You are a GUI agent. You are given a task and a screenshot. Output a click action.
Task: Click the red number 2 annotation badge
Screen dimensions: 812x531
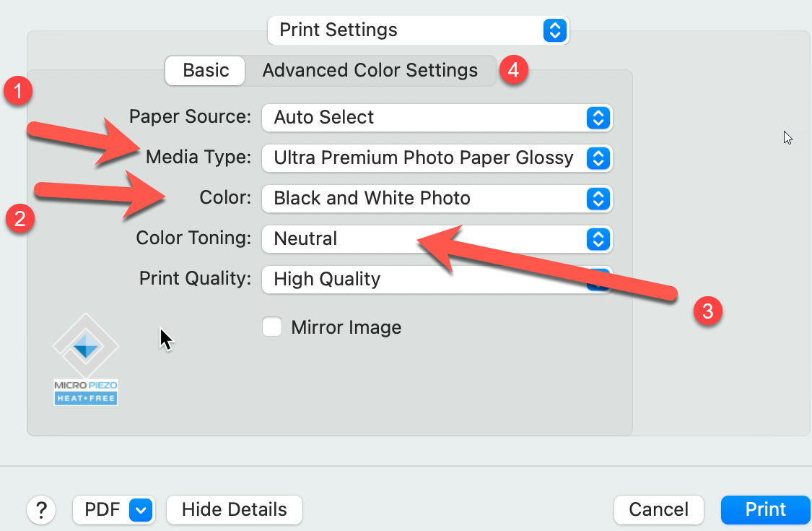tap(19, 218)
